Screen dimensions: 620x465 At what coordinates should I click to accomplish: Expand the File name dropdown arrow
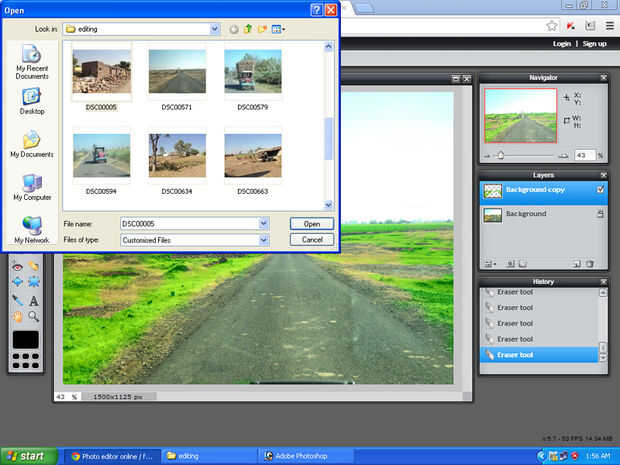pyautogui.click(x=264, y=224)
